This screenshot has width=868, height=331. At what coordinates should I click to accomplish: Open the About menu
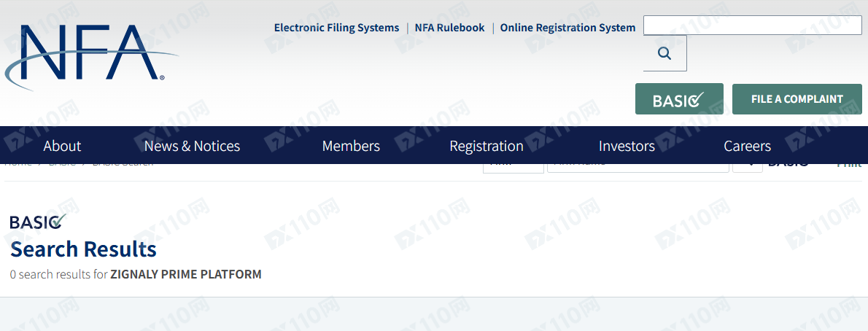pos(62,146)
